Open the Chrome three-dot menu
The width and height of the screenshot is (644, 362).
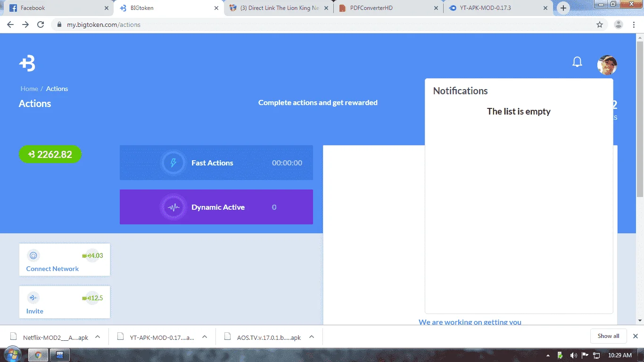[x=634, y=25]
